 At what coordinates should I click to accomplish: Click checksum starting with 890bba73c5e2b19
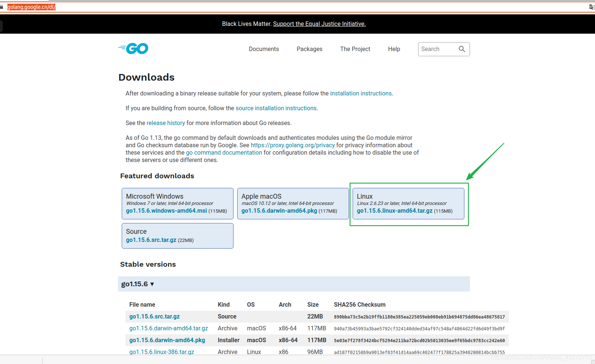(419, 317)
